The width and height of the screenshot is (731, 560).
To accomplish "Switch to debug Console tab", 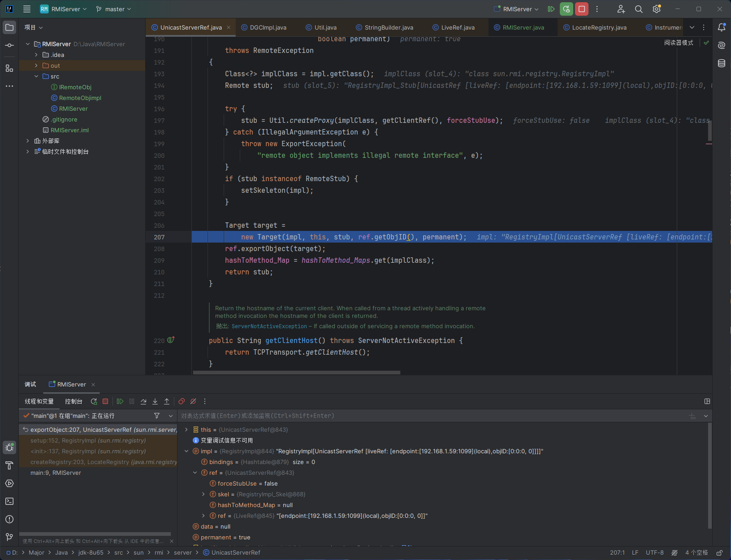I will 74,401.
